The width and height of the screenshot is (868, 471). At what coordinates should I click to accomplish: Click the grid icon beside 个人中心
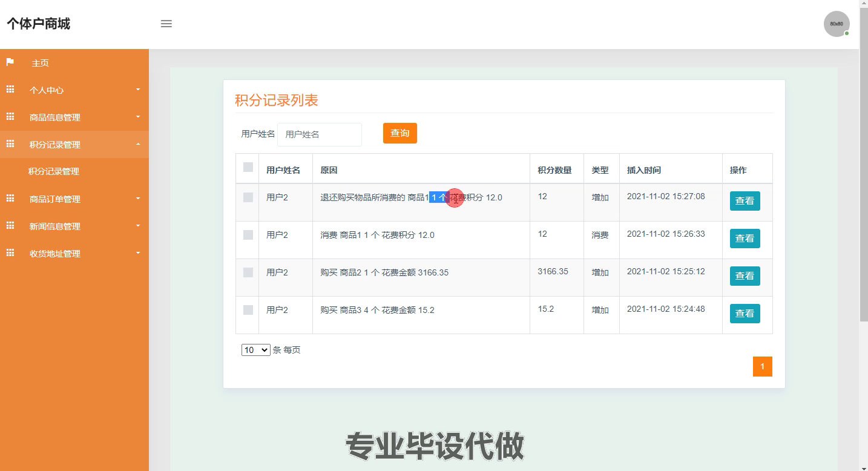pos(10,90)
